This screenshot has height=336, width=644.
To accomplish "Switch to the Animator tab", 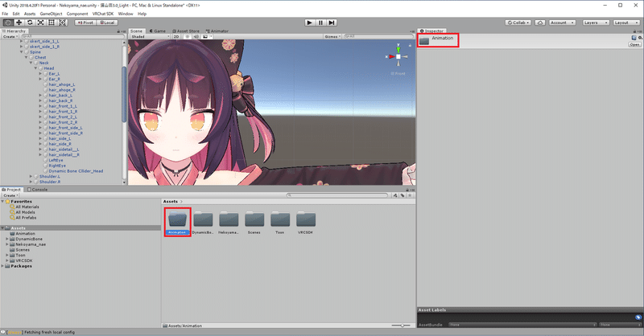I will (217, 31).
